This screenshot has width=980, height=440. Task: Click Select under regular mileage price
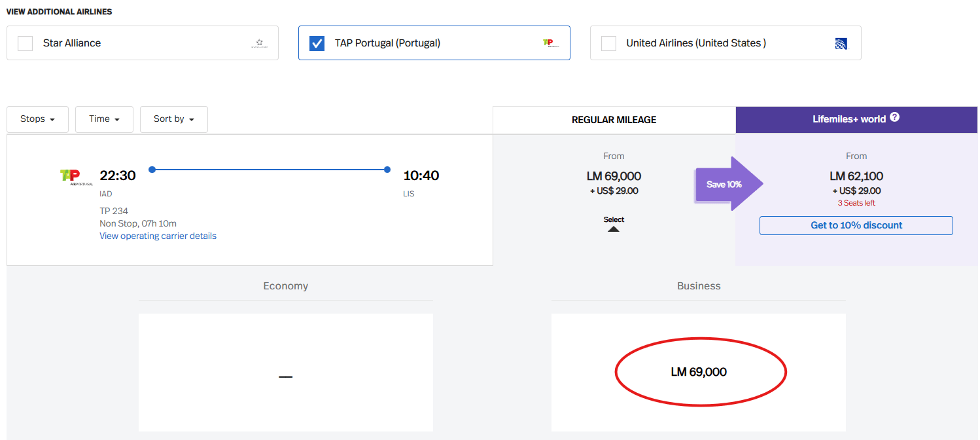point(614,219)
